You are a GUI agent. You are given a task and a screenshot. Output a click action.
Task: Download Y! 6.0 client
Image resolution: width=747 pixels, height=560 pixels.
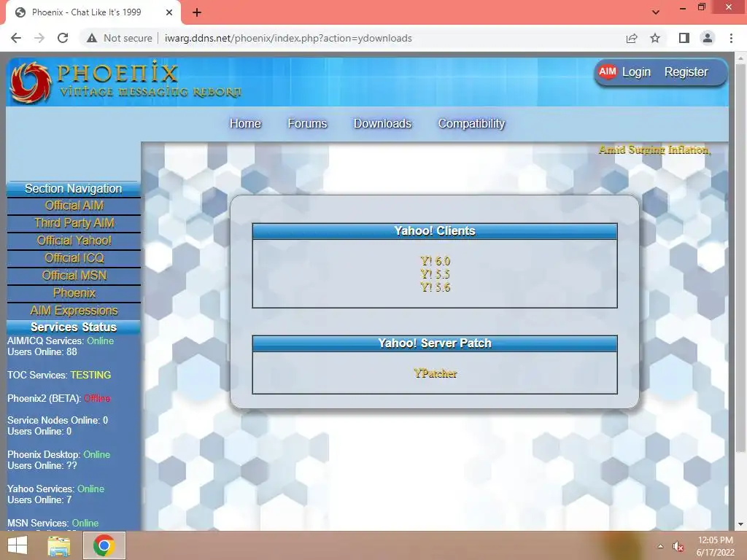[435, 261]
